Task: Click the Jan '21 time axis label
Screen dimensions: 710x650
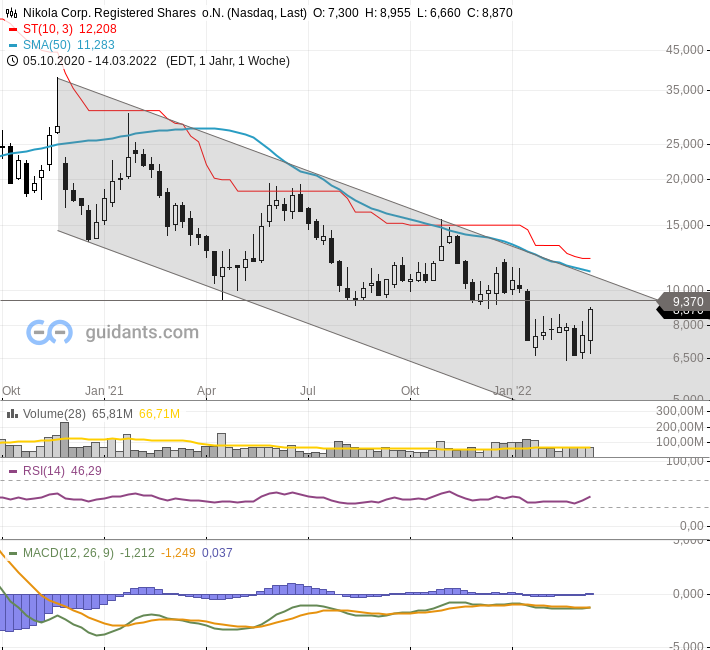Action: click(104, 391)
